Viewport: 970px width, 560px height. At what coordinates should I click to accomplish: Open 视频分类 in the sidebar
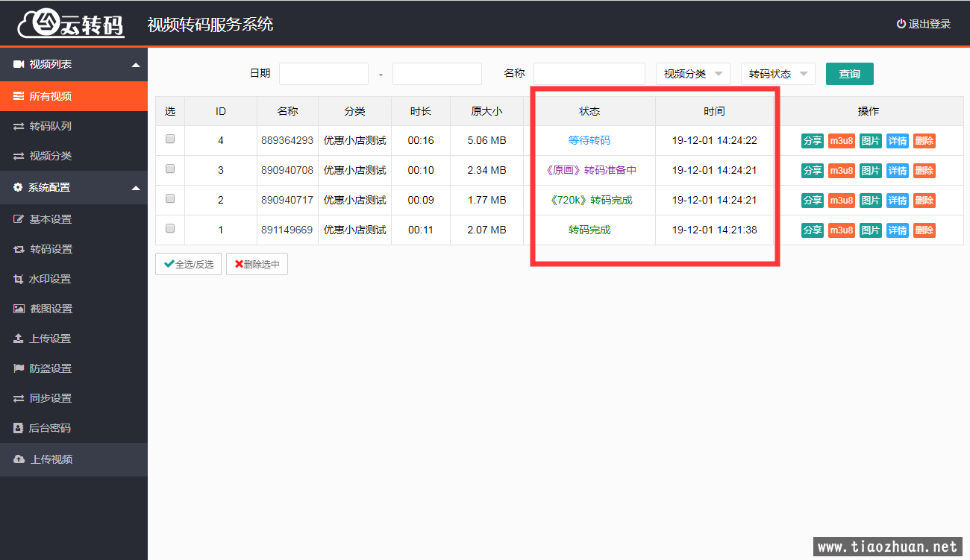click(x=74, y=156)
